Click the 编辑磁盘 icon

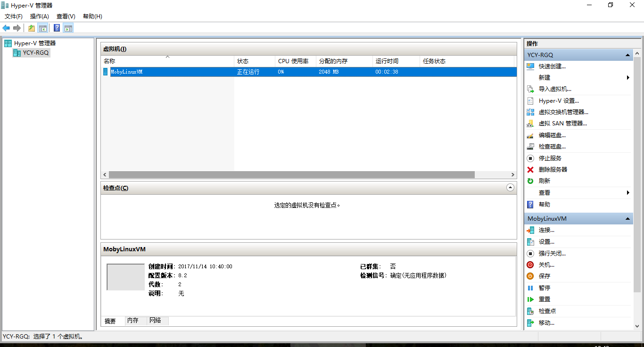530,135
